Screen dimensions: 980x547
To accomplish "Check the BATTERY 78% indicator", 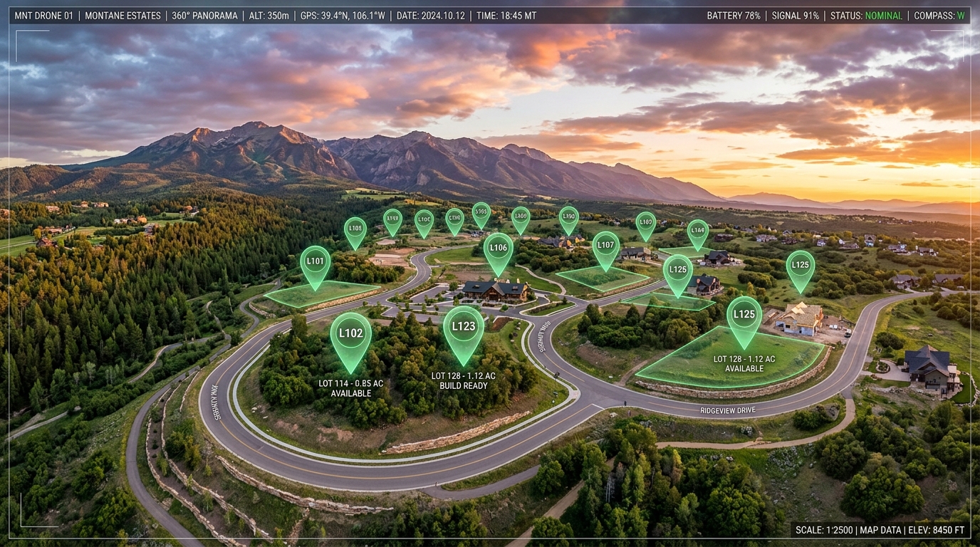I will 734,16.
